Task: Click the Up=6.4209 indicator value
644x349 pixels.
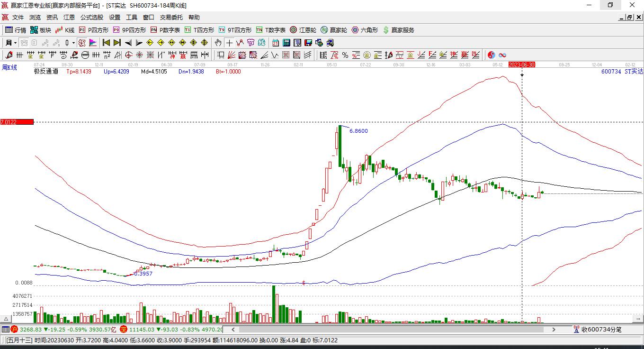Action: pos(116,72)
